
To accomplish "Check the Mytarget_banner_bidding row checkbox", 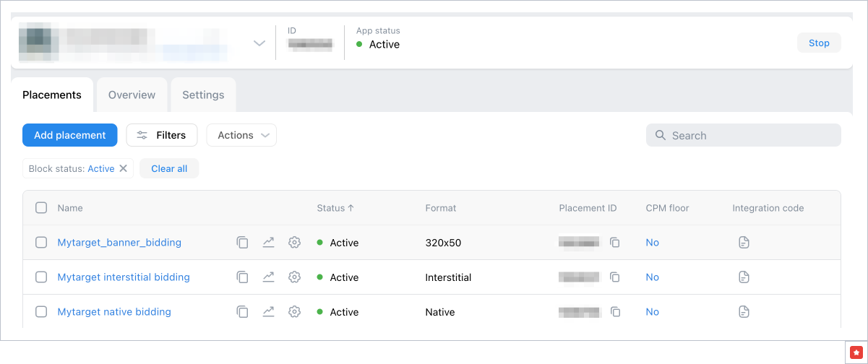I will 41,243.
